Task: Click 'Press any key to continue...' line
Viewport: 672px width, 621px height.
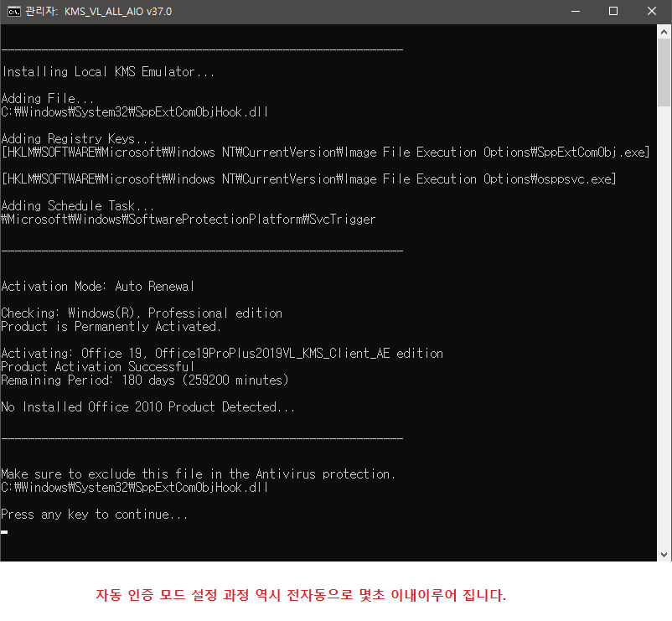Action: pos(95,515)
